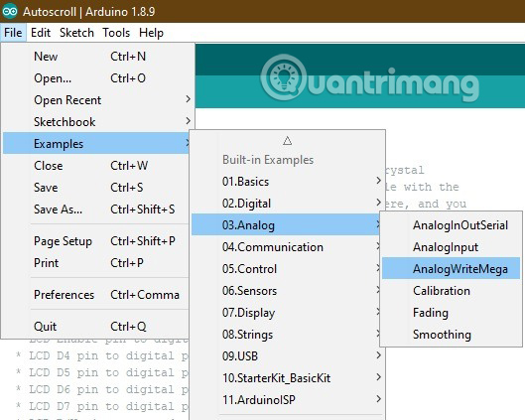
Task: Click Save in the File menu
Action: 96,188
